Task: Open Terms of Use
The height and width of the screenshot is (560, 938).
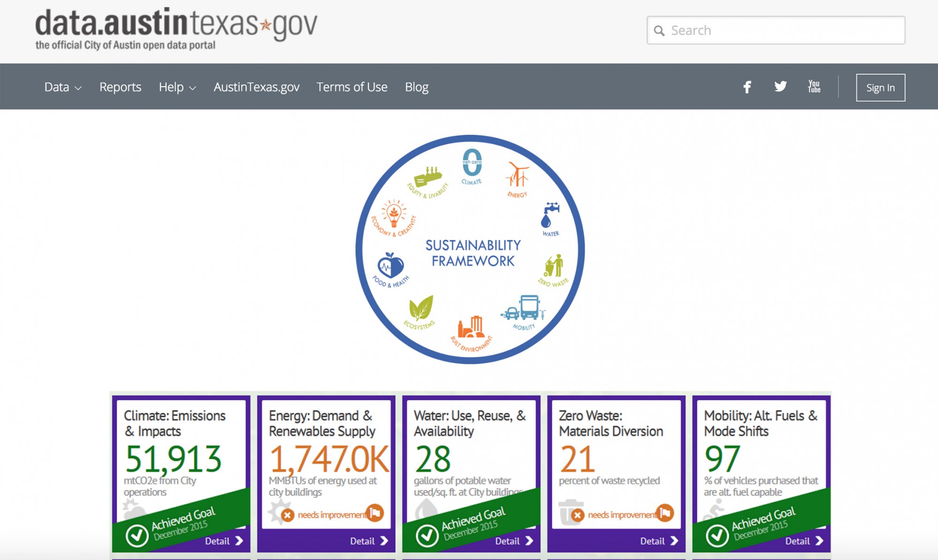Action: pos(352,87)
